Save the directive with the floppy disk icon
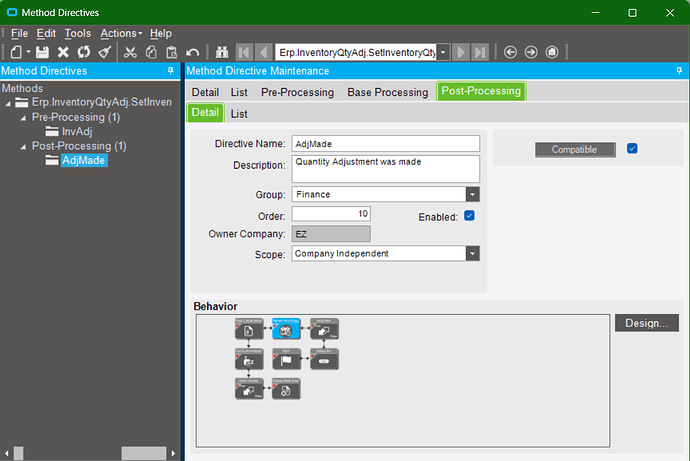Image resolution: width=690 pixels, height=461 pixels. pos(42,52)
